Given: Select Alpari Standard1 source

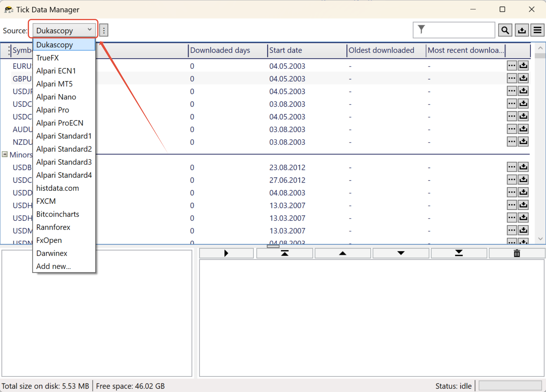Looking at the screenshot, I should point(64,136).
